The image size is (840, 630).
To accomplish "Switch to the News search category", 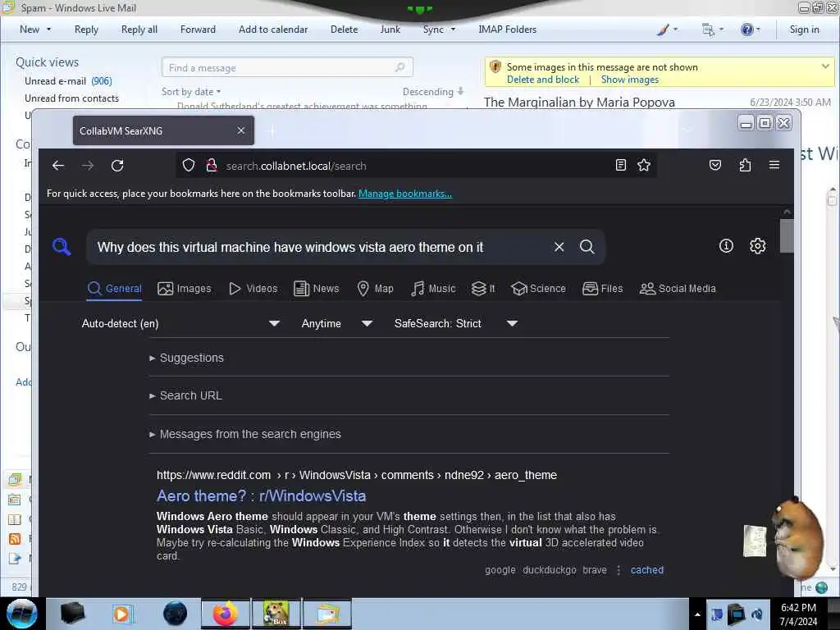I will point(317,289).
